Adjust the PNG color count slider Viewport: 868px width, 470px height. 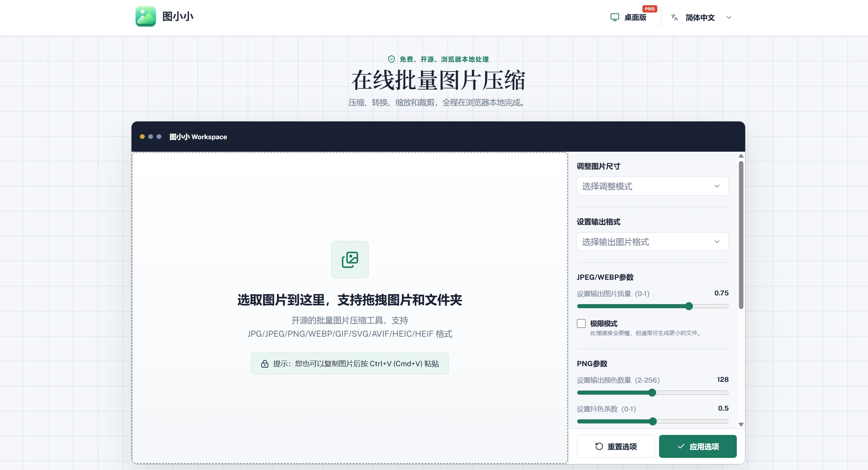(652, 393)
